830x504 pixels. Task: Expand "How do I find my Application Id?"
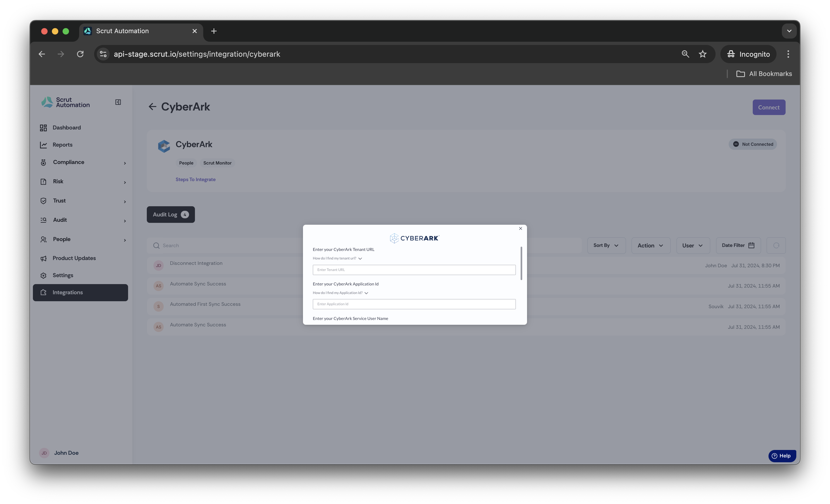click(x=340, y=293)
